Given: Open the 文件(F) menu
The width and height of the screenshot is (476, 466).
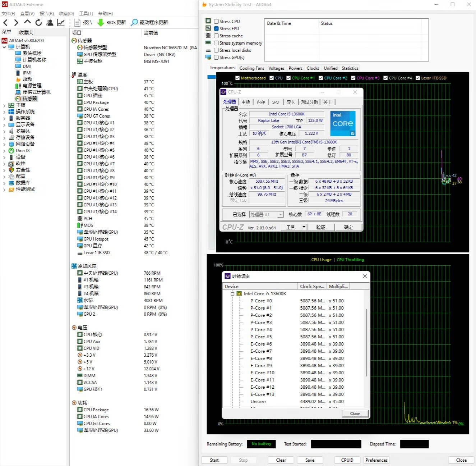Looking at the screenshot, I should (x=8, y=14).
